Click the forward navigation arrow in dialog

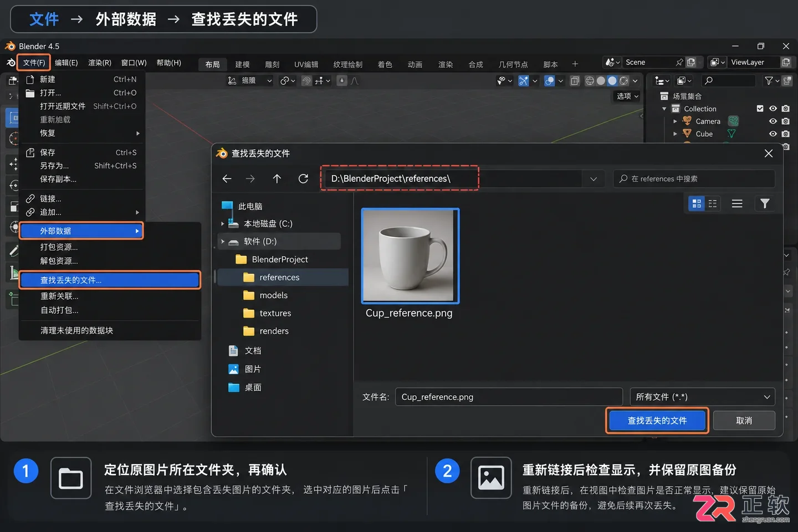pyautogui.click(x=250, y=178)
